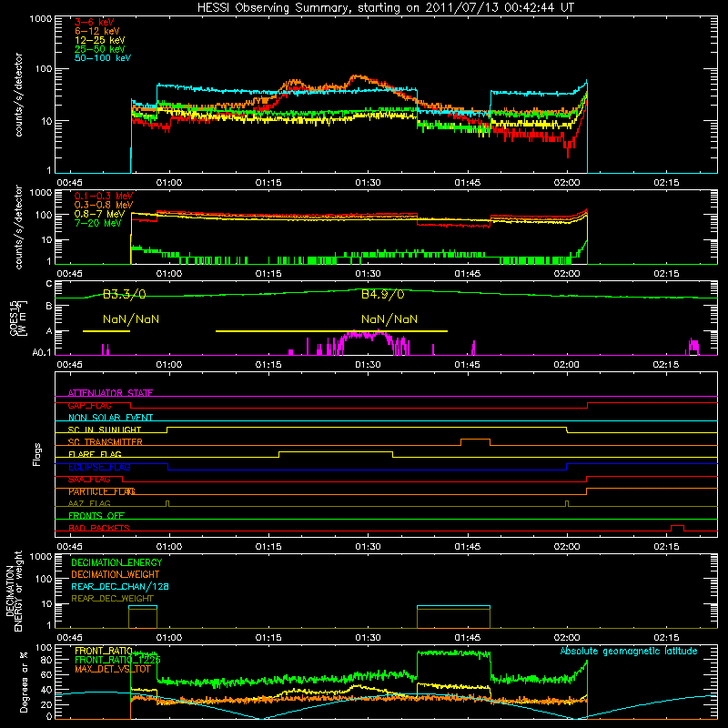
Task: Click the NaN/NaN label below B4.9/0
Action: [389, 319]
